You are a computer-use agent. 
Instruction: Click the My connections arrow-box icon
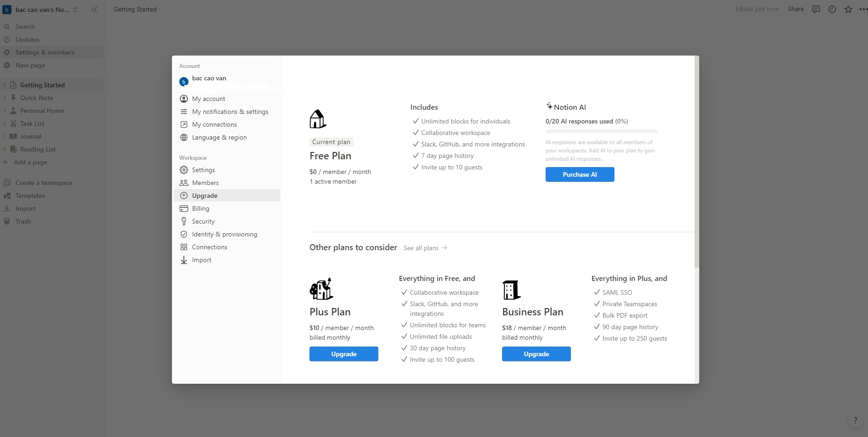[184, 124]
